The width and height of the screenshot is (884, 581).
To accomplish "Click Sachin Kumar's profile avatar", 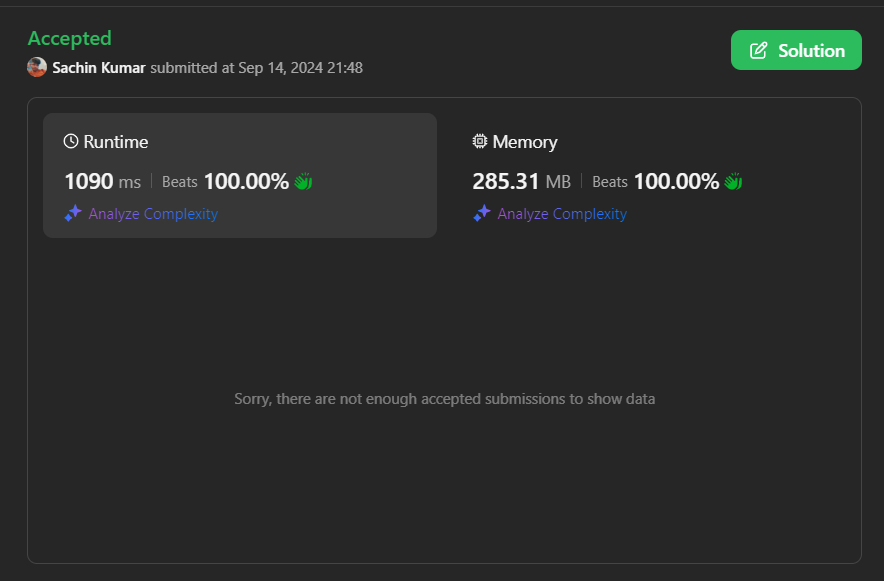I will [x=37, y=67].
